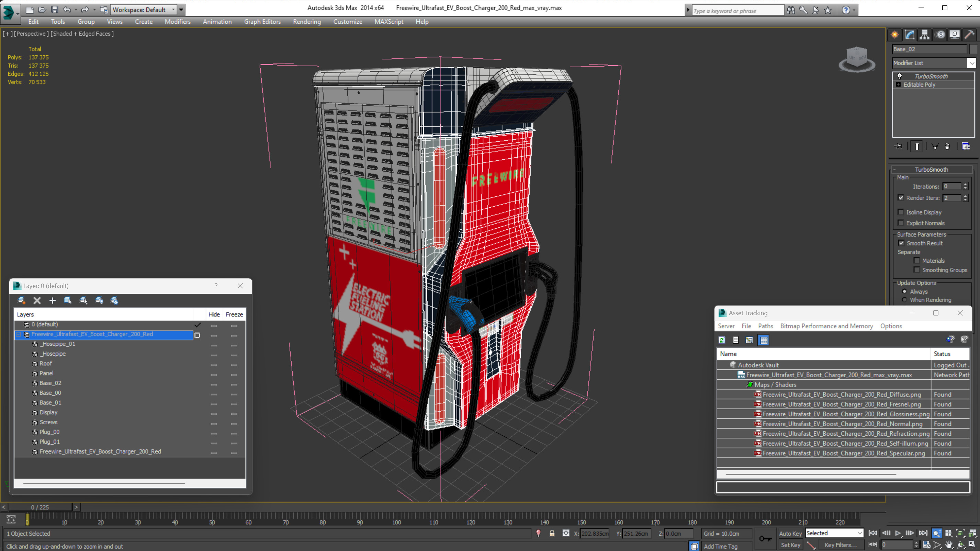Click the Perspective viewport label
The height and width of the screenshot is (551, 980).
pos(31,33)
